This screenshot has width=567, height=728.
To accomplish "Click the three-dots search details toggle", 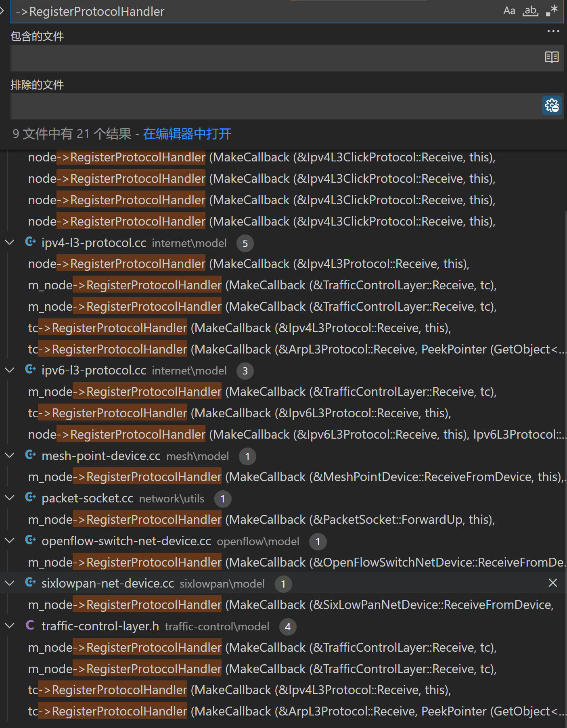I will coord(553,31).
